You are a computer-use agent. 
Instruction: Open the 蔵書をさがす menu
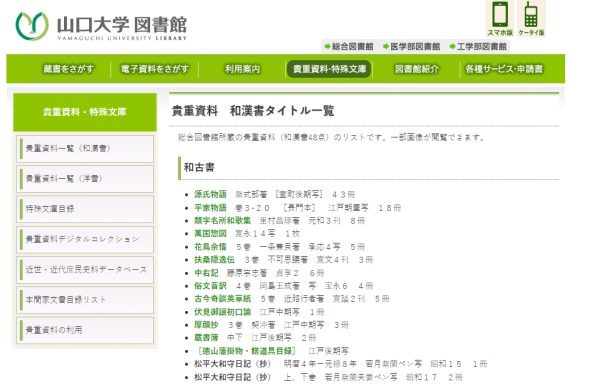click(68, 69)
